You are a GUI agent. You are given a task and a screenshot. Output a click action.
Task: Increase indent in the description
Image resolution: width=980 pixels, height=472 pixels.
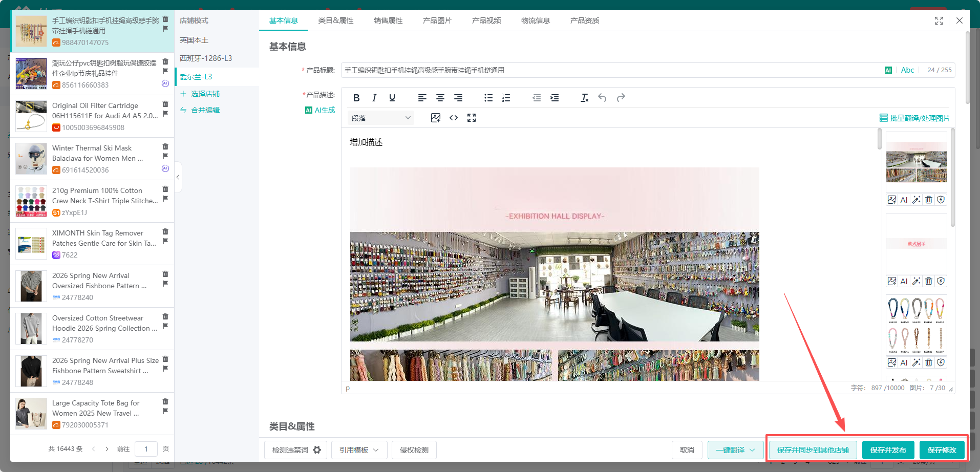tap(555, 98)
